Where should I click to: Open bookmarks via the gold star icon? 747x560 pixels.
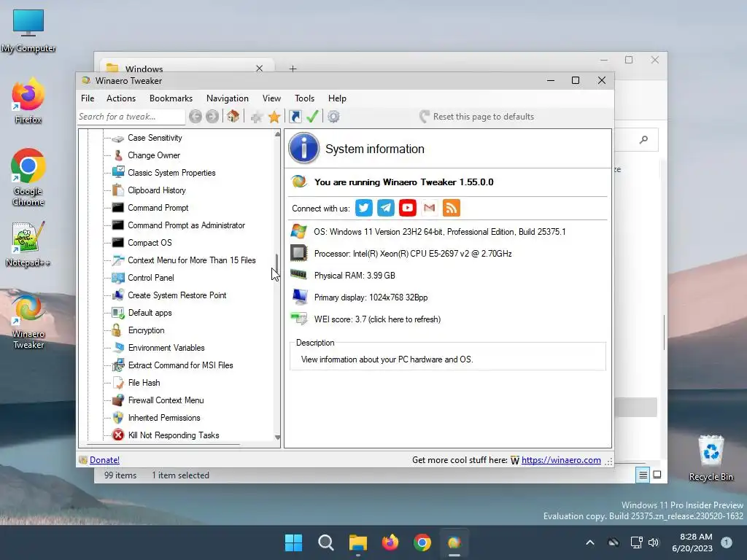coord(274,117)
